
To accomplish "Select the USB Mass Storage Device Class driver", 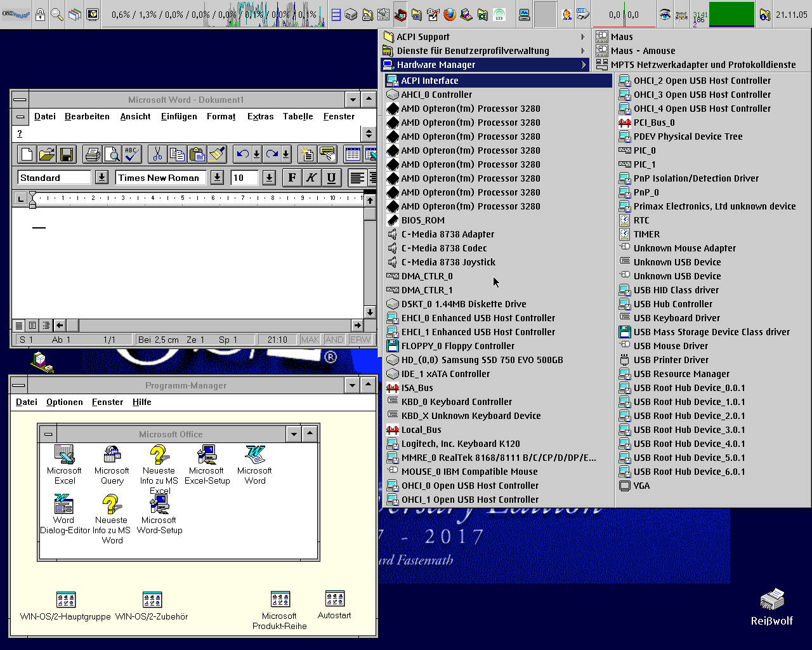I will [x=712, y=332].
